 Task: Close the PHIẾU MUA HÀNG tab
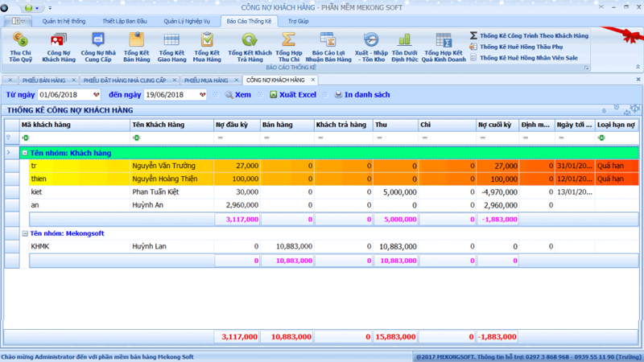pos(236,80)
